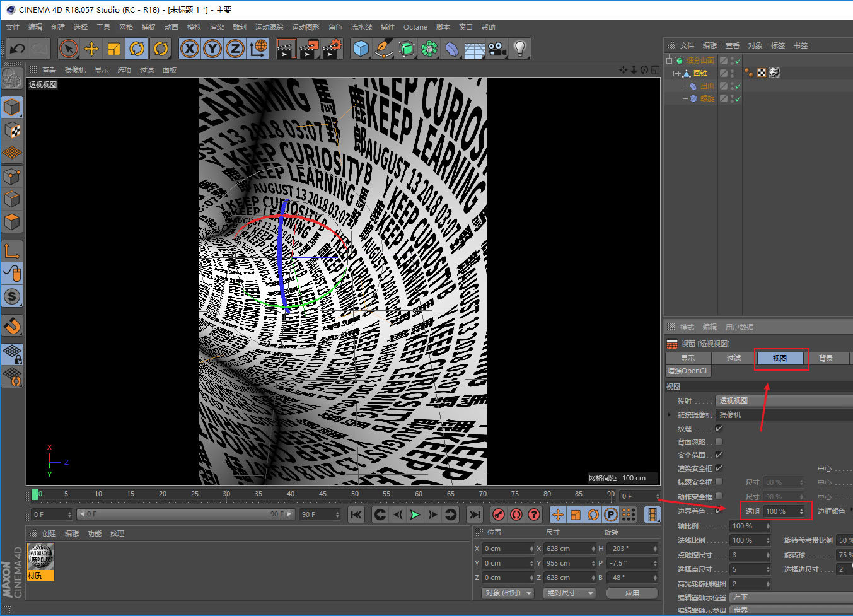Open the deformer (bend) icon menu
853x616 pixels.
(452, 49)
